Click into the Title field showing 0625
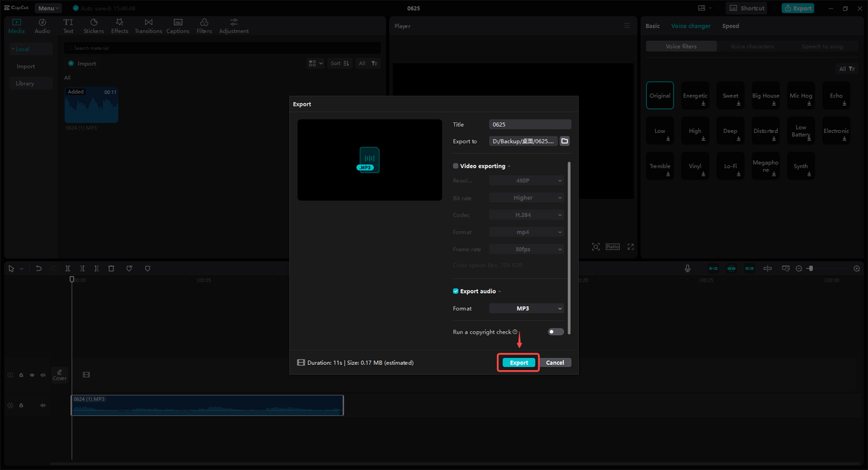Screen dimensions: 868x470 pyautogui.click(x=530, y=125)
